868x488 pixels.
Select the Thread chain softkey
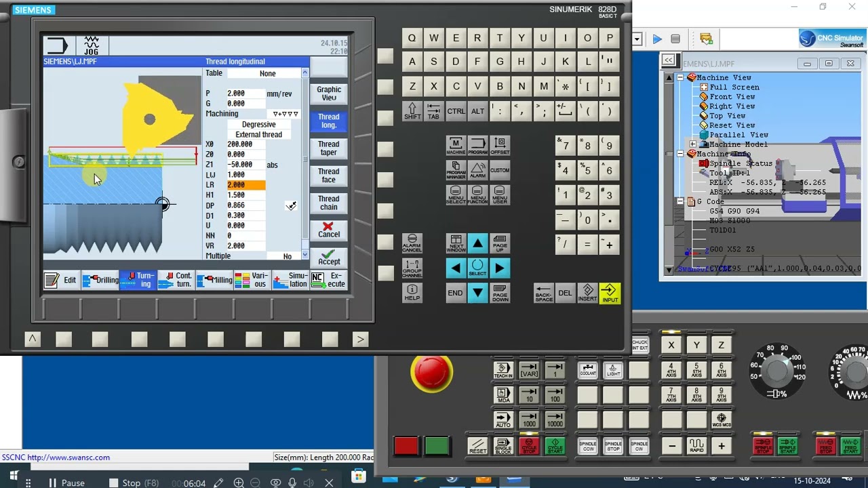point(329,203)
